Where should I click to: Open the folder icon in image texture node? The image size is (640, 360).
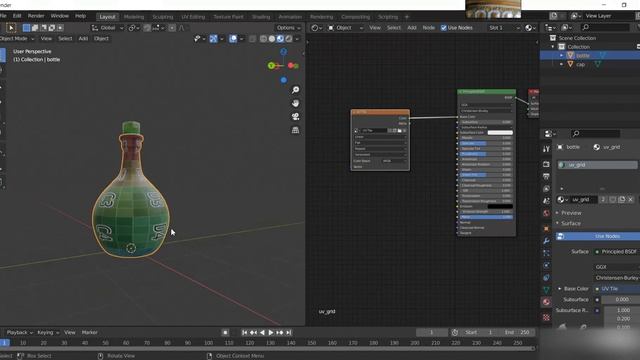click(x=400, y=131)
